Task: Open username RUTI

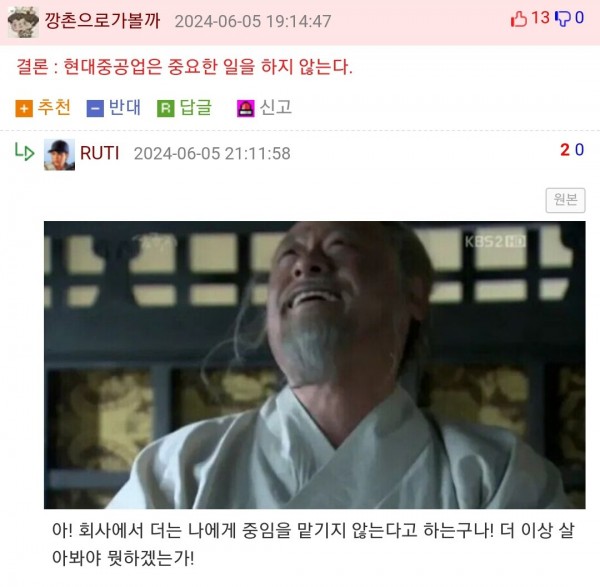Action: point(100,153)
